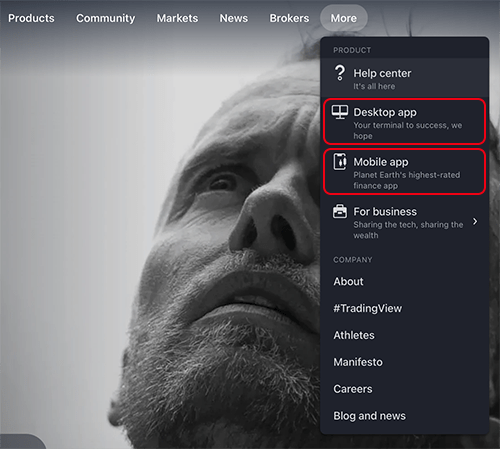500x449 pixels.
Task: Click the Desktop app monitor icon
Action: 340,112
